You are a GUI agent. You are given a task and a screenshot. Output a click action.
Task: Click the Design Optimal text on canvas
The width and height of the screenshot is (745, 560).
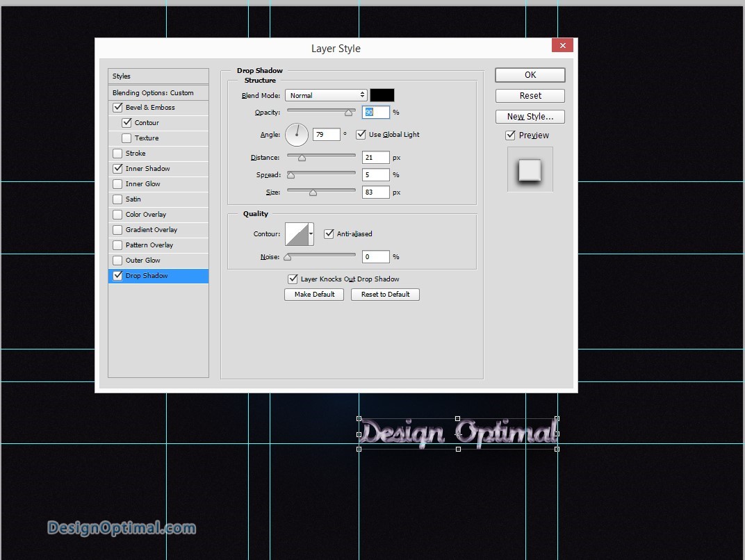pos(457,433)
